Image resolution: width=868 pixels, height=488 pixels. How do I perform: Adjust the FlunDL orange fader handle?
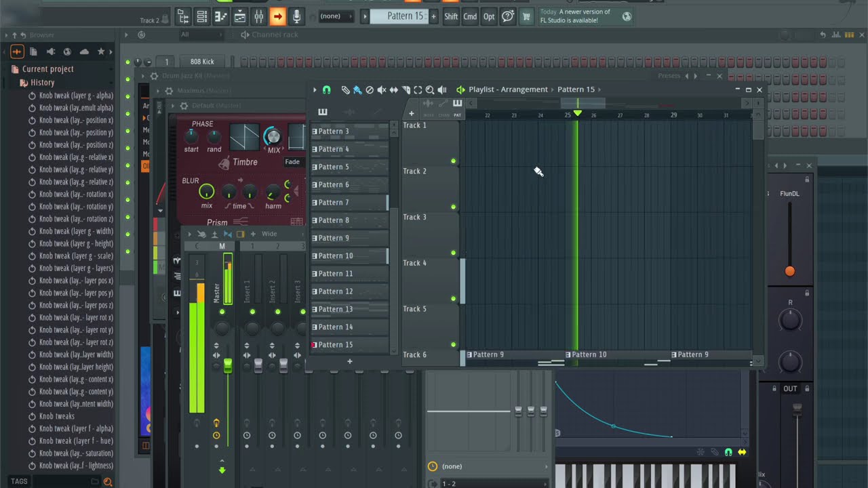[789, 271]
